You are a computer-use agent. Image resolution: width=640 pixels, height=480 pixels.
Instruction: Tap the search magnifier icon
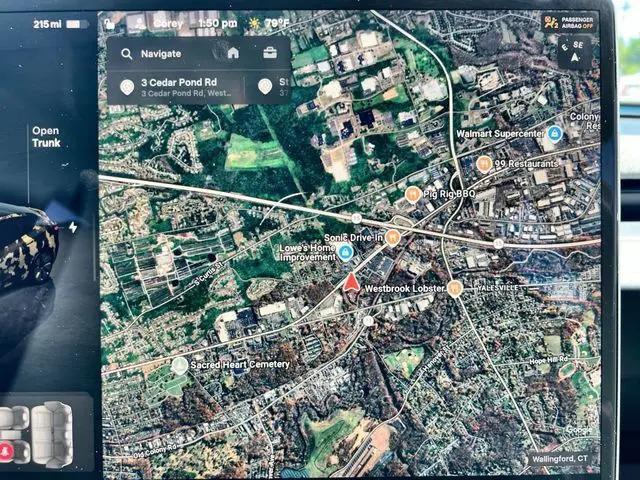point(127,54)
